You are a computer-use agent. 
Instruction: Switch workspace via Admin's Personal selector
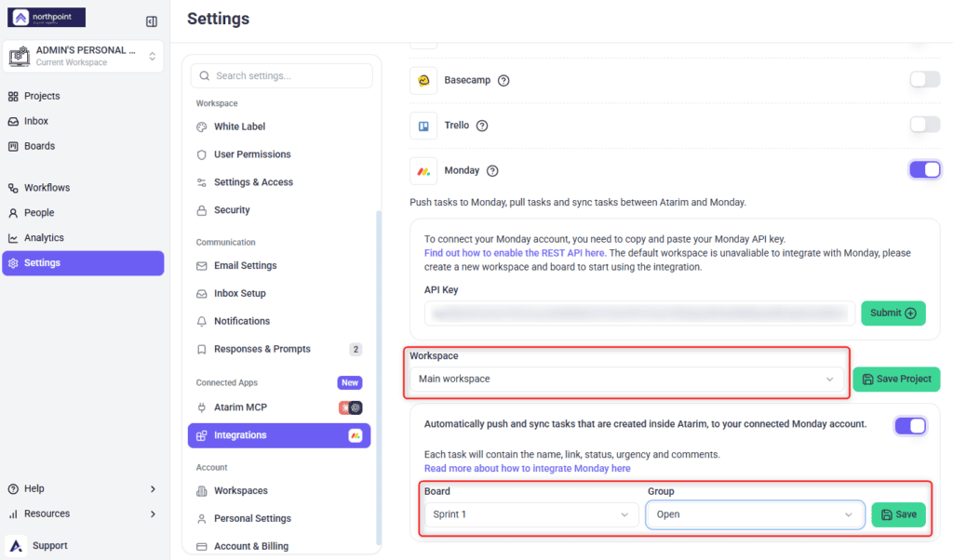click(x=83, y=57)
